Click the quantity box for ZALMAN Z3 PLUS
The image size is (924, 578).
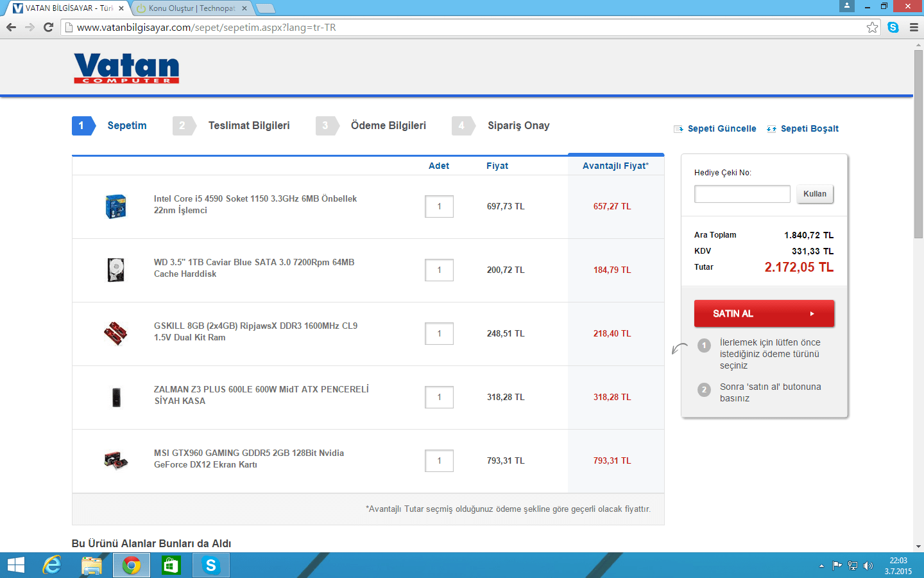pos(439,397)
